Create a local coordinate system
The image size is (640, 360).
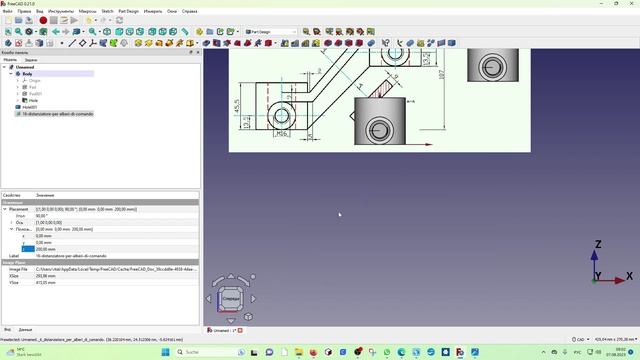tap(93, 43)
